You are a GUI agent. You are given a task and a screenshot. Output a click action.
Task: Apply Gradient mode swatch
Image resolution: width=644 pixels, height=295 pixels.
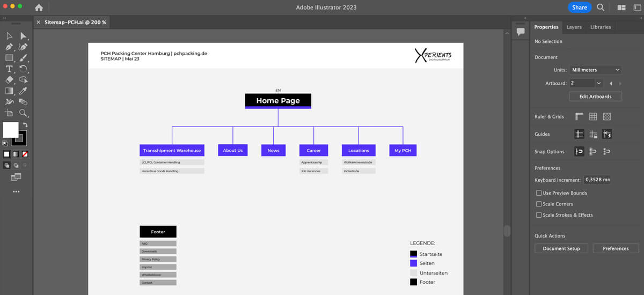16,154
